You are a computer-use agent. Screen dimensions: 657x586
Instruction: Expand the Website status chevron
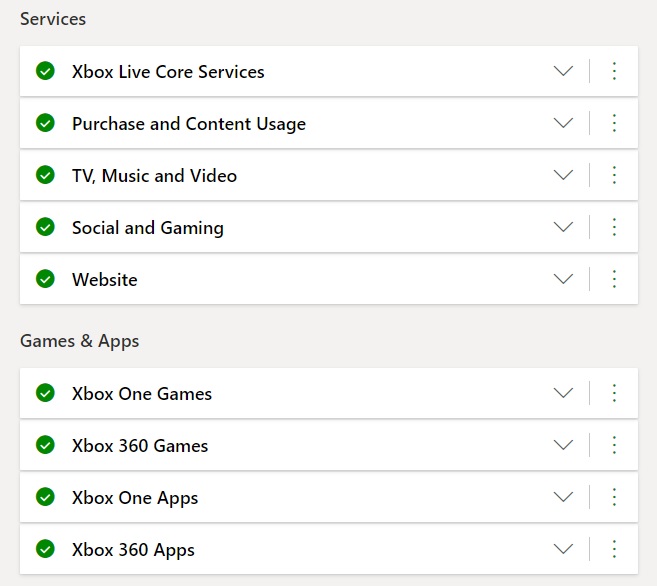[x=563, y=279]
